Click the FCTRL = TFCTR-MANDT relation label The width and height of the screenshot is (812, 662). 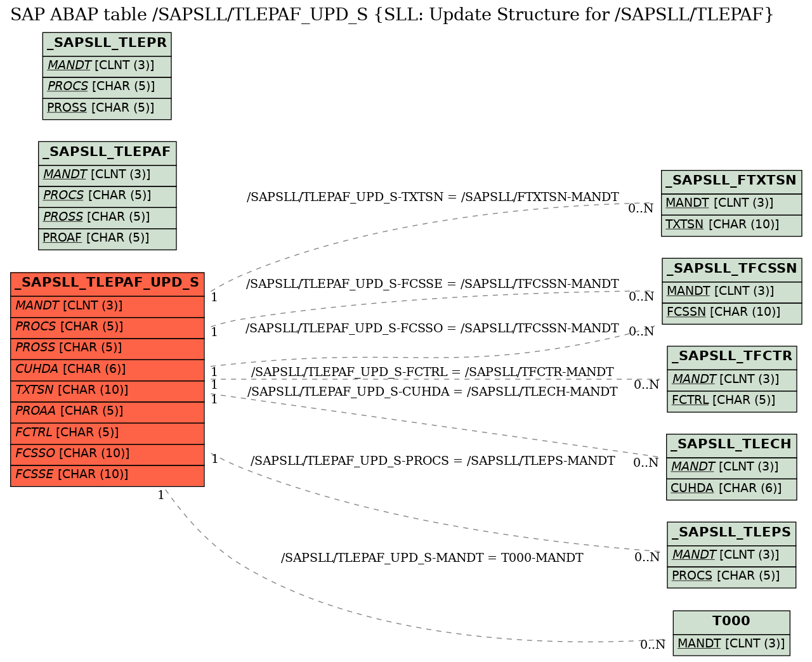(433, 372)
